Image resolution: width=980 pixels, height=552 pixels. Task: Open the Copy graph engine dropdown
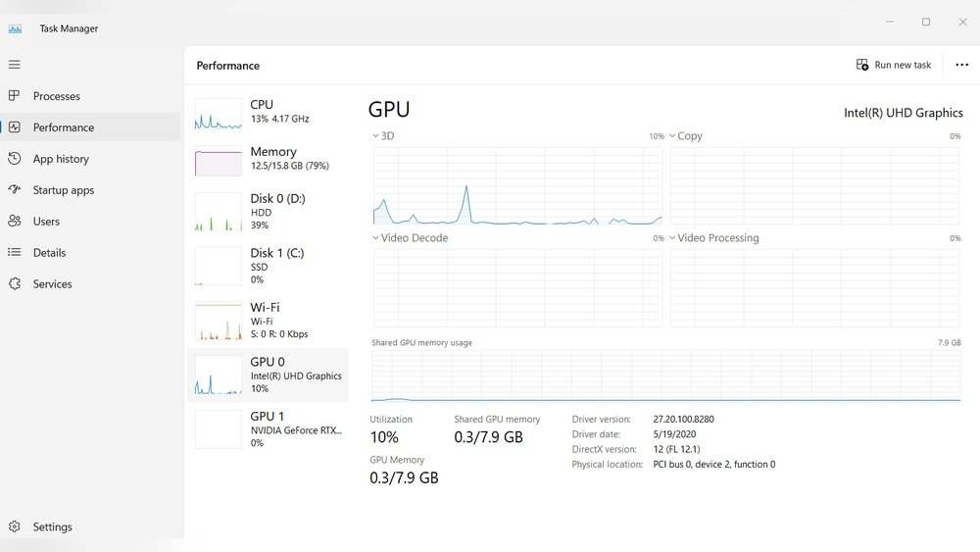[673, 136]
